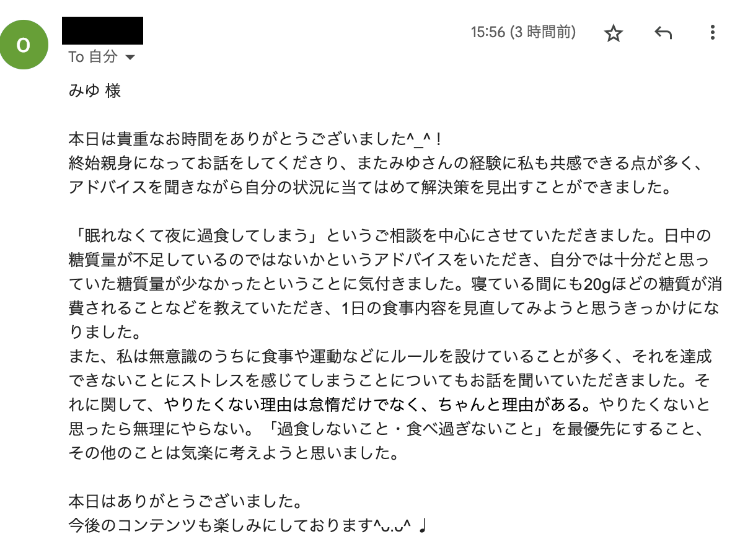
Task: Select the closing line 本日はありがとうございました。
Action: pos(186,501)
